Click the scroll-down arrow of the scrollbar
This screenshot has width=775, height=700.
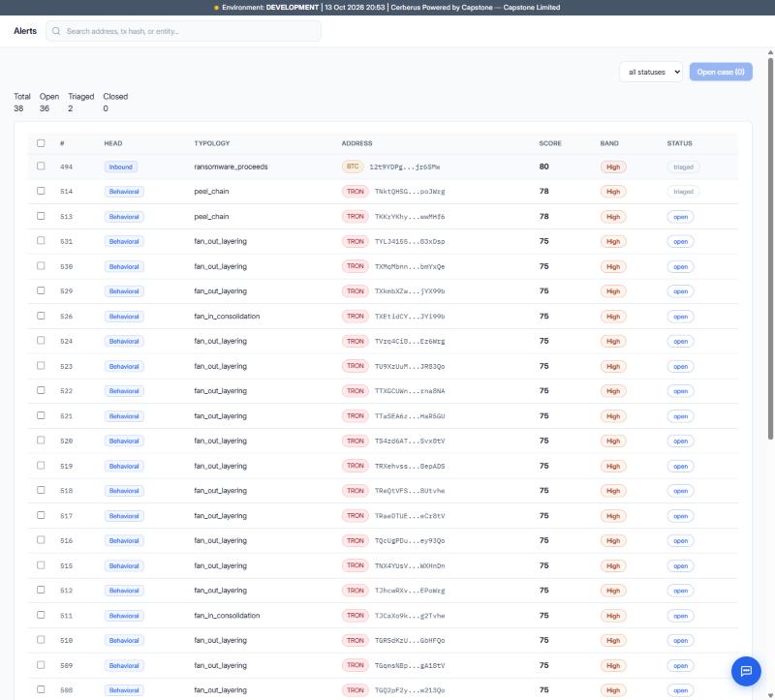(x=770, y=695)
